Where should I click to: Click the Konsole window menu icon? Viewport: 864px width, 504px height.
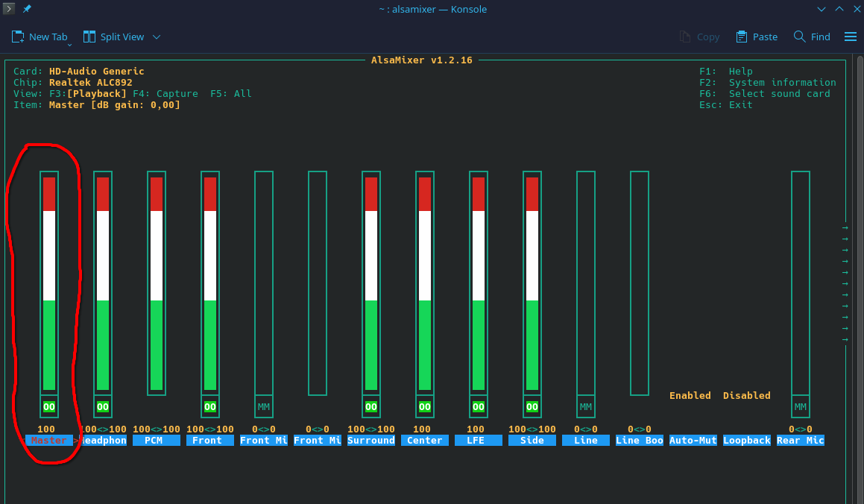click(9, 9)
